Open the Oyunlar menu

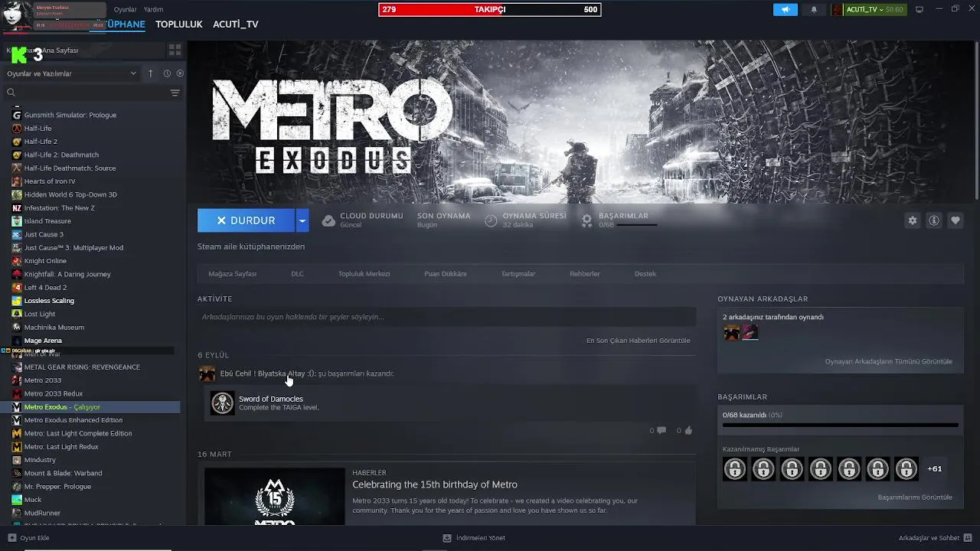point(125,10)
